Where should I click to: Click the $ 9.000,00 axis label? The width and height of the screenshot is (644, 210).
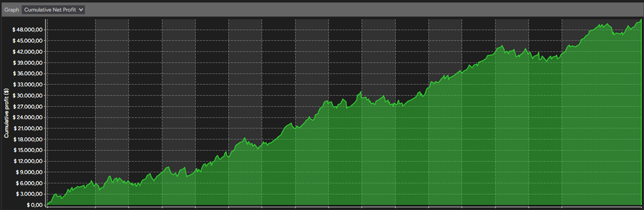pos(30,172)
